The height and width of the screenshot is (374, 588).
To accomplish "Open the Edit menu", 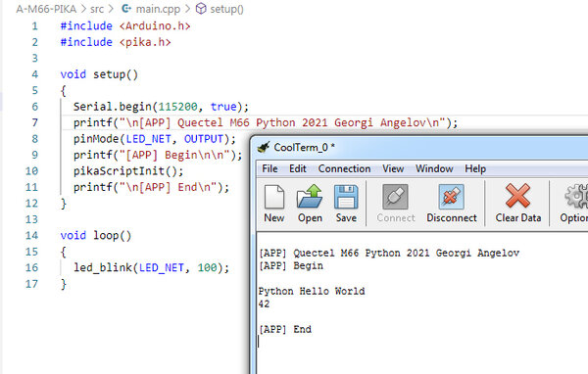I will pyautogui.click(x=297, y=168).
